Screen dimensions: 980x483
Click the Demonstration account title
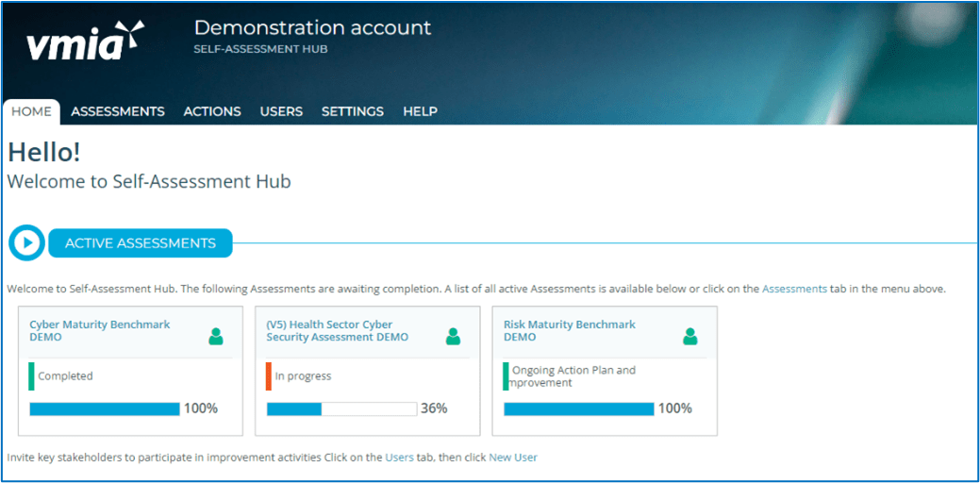312,27
